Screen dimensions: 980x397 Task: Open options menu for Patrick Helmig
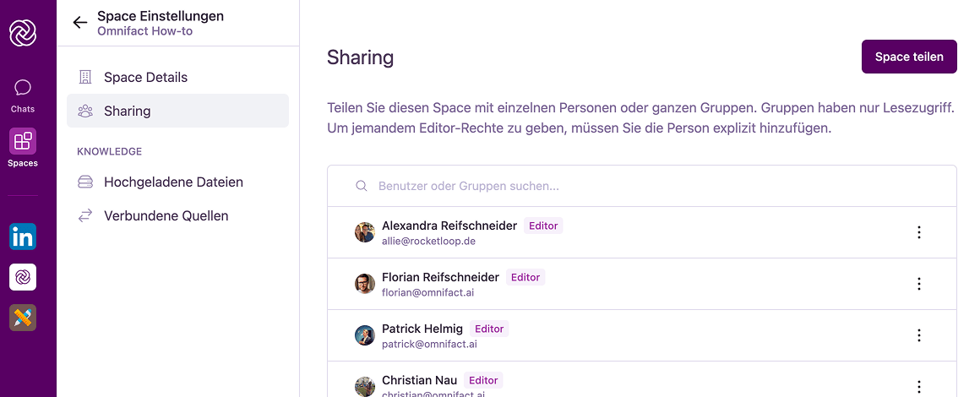click(919, 335)
